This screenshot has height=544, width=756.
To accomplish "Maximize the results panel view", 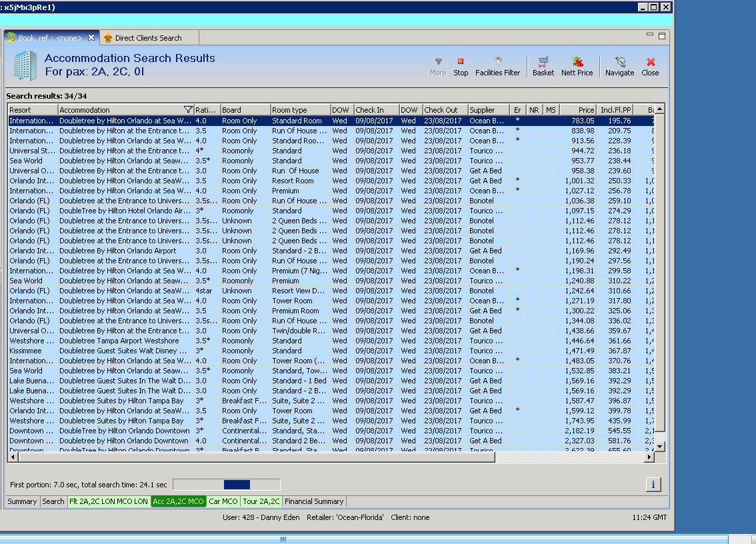I will coord(662,36).
